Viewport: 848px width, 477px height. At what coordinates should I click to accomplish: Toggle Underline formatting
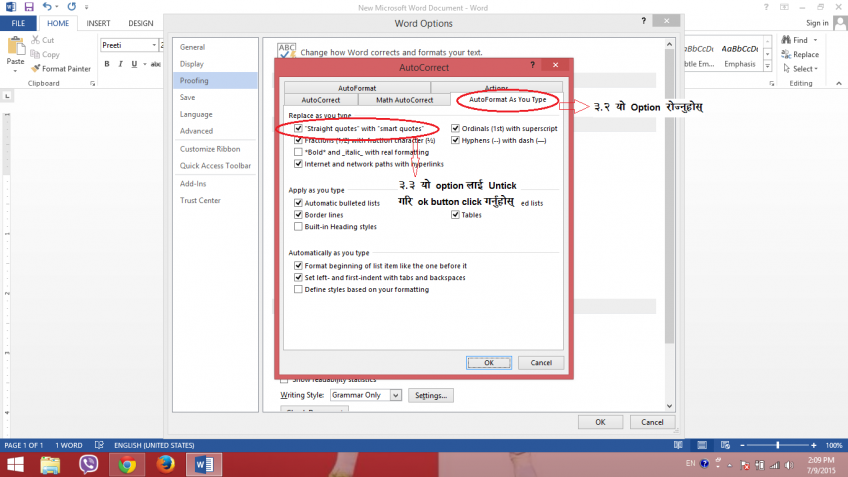[134, 64]
